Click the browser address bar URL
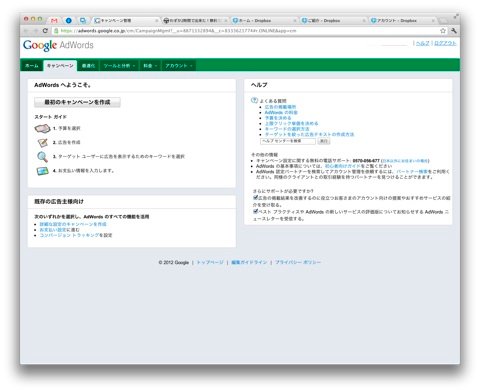This screenshot has height=392, width=480. point(178,31)
